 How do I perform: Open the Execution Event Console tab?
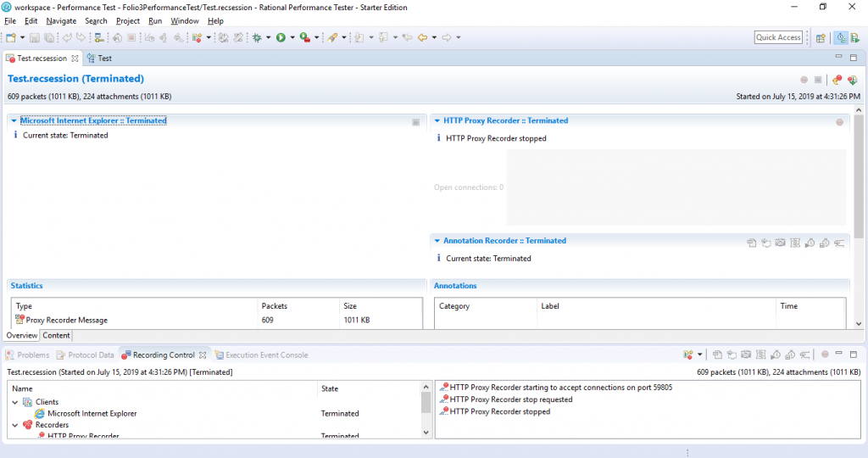(261, 355)
